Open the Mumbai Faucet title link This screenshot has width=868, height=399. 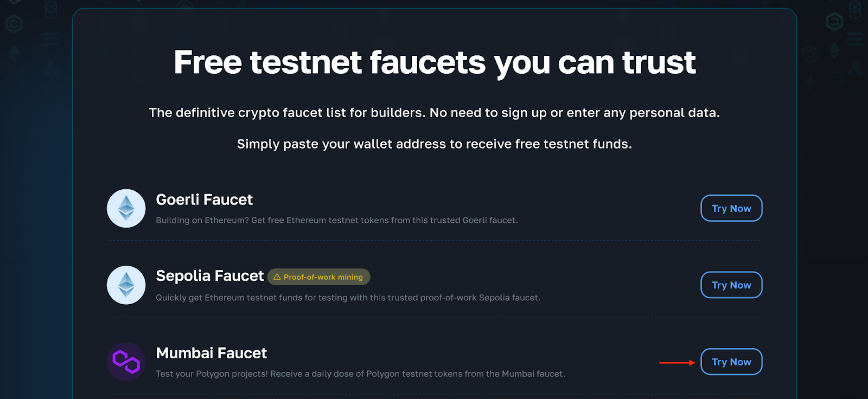pyautogui.click(x=211, y=353)
